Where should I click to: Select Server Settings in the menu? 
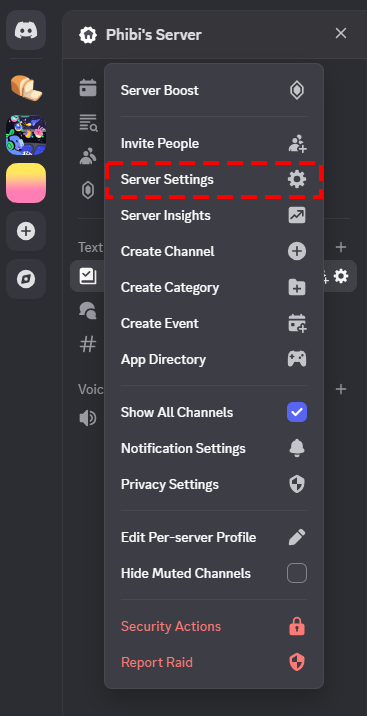[214, 179]
